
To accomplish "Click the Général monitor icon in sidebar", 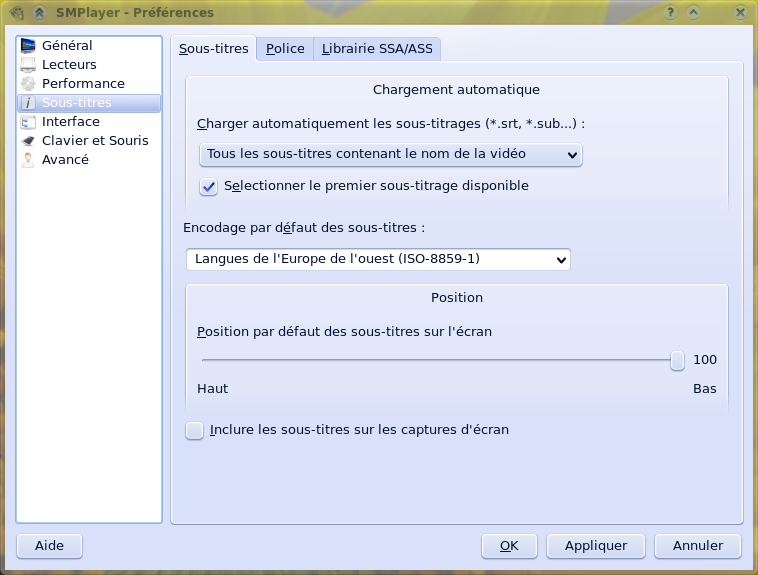I will (x=28, y=46).
